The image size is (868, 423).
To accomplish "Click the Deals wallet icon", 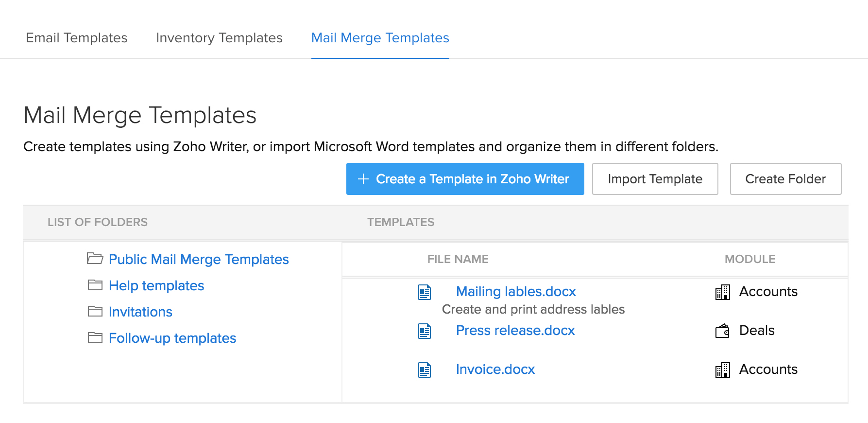I will 722,331.
